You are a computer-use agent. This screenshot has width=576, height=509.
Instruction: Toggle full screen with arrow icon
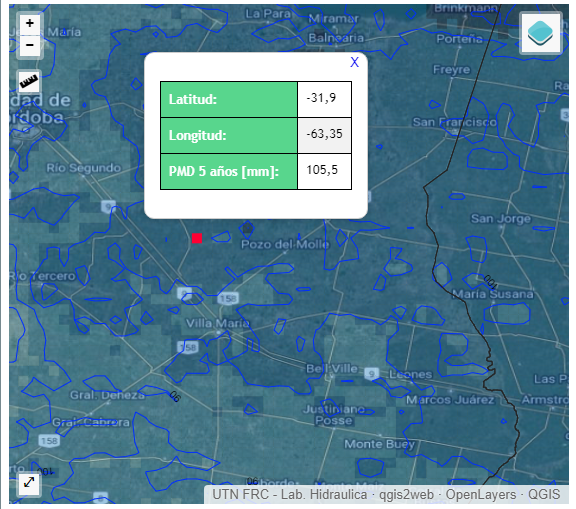pyautogui.click(x=29, y=482)
